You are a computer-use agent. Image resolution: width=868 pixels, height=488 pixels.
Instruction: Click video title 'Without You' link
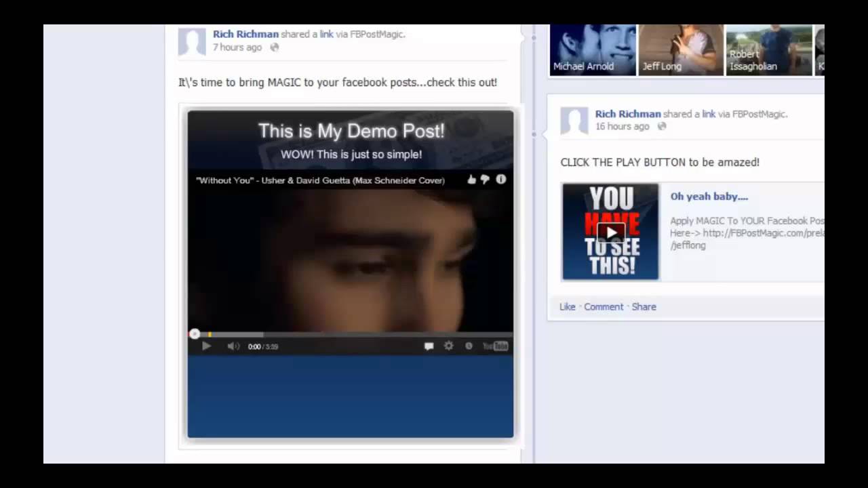pos(320,180)
